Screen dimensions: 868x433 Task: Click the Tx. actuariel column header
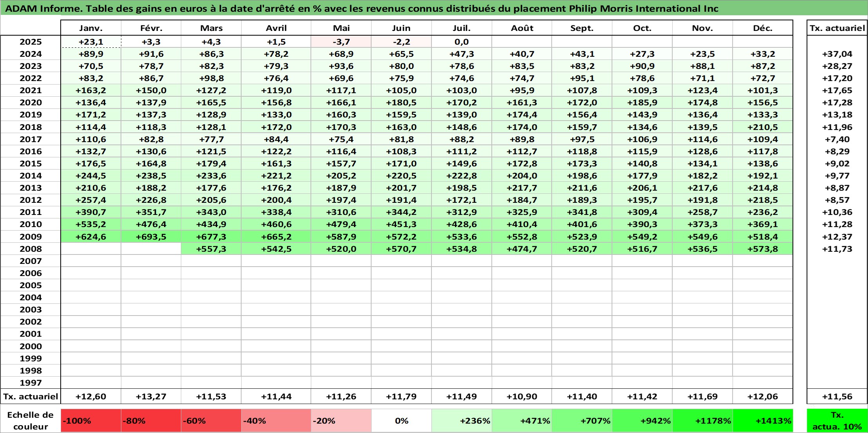coord(837,28)
